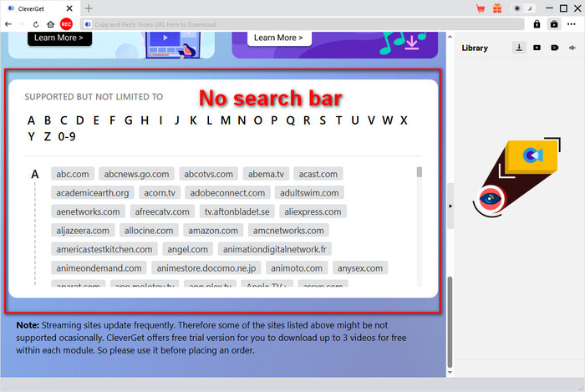
Task: Jump to letter Z in the index
Action: pyautogui.click(x=48, y=136)
